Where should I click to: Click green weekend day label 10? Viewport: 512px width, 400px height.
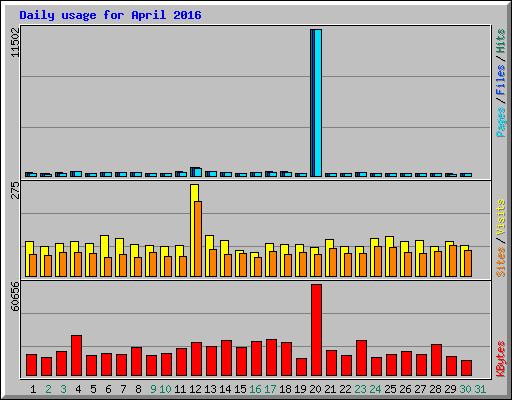point(165,389)
